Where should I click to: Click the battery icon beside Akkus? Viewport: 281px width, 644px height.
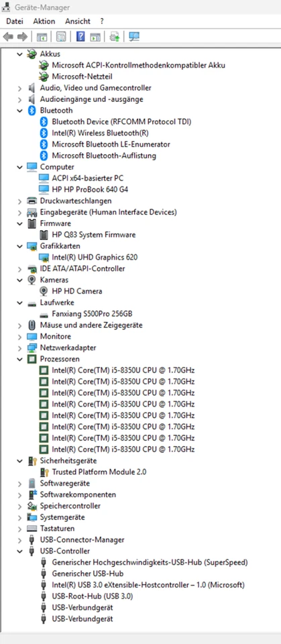coord(32,54)
